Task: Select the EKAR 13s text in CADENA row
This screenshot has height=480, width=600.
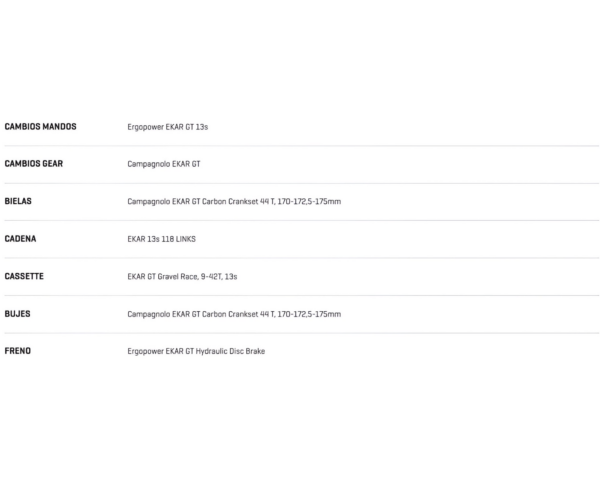Action: click(x=142, y=239)
